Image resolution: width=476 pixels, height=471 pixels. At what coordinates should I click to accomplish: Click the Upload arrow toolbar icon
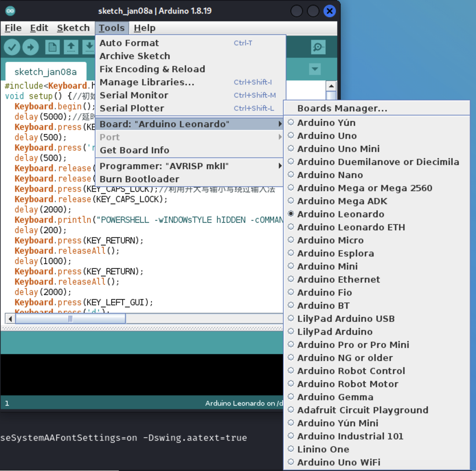(x=31, y=47)
